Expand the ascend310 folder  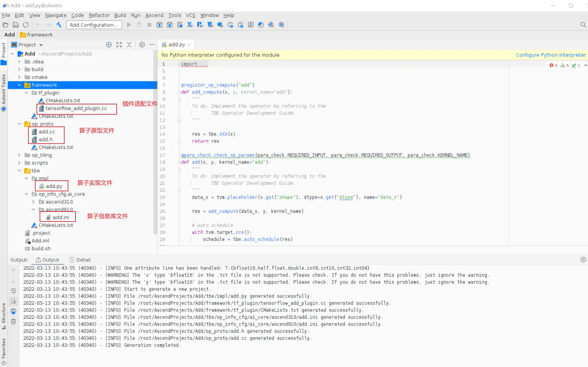pyautogui.click(x=33, y=202)
